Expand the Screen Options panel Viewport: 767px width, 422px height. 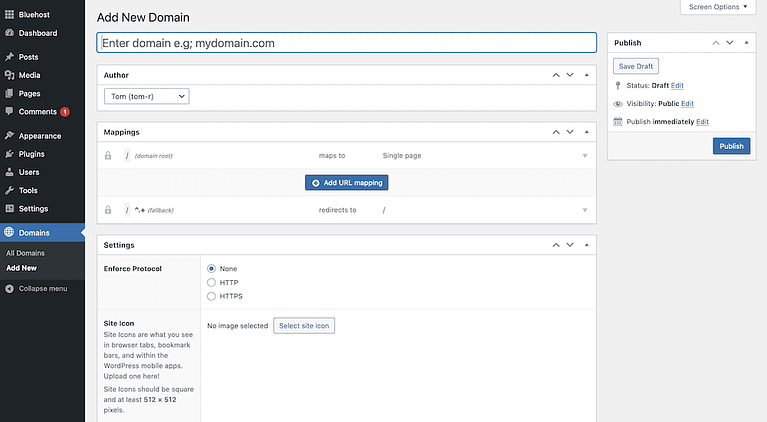718,7
